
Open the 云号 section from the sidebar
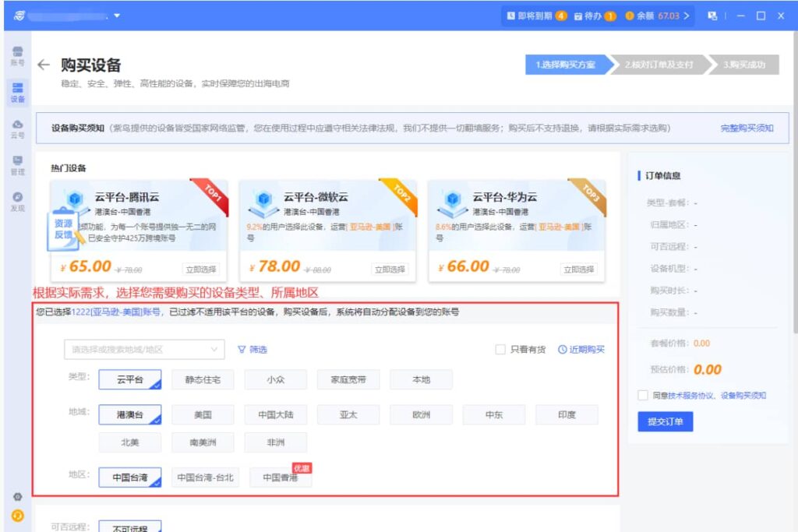(x=17, y=129)
